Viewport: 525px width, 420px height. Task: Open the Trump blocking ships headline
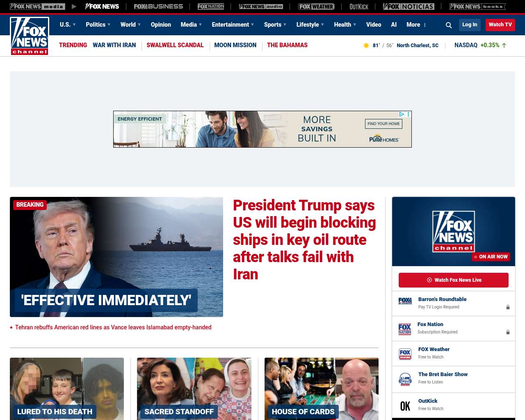pyautogui.click(x=305, y=240)
